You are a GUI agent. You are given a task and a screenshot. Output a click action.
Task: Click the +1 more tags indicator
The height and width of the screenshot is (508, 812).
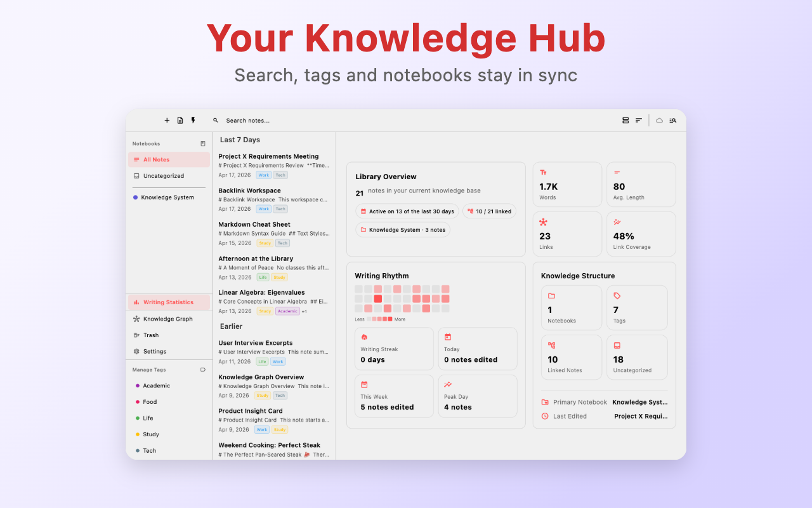tap(304, 311)
